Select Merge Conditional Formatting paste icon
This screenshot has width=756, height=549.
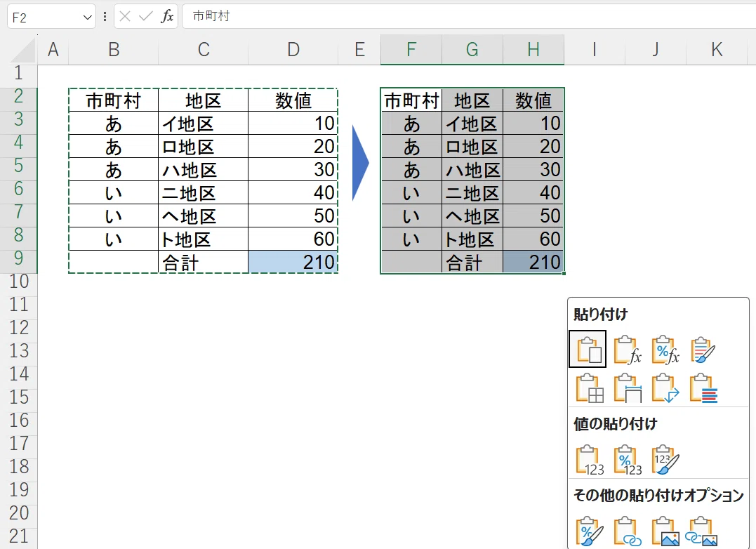click(x=703, y=388)
